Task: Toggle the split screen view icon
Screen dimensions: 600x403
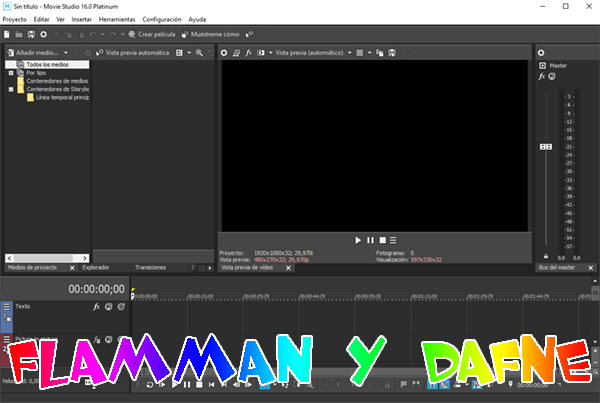Action: 261,53
